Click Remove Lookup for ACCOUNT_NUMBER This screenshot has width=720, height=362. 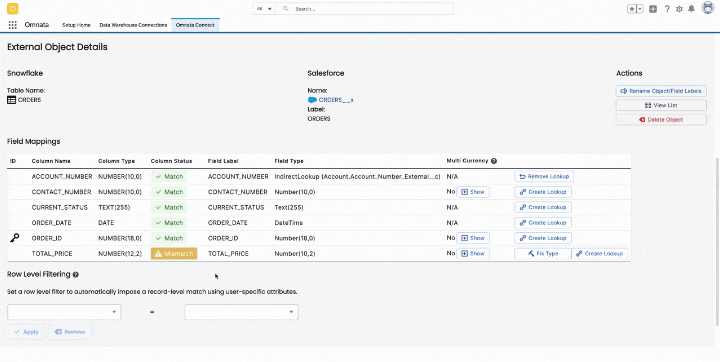tap(544, 176)
